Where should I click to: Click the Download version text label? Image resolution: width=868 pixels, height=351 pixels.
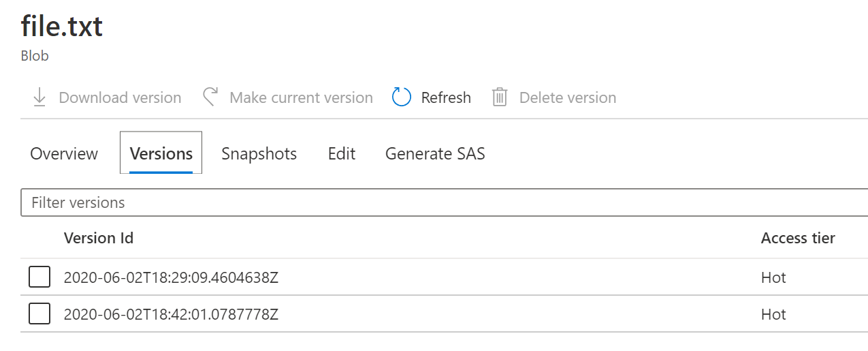[120, 97]
